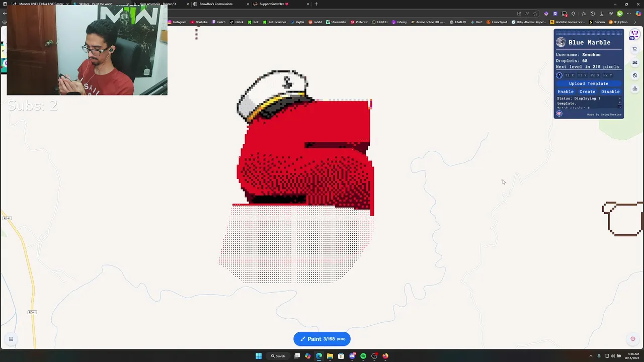This screenshot has width=644, height=362.
Task: Click the favorites star in address bar
Action: point(535,14)
